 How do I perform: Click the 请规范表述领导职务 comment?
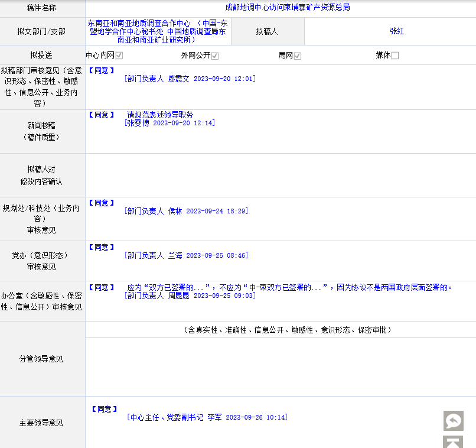pyautogui.click(x=161, y=115)
